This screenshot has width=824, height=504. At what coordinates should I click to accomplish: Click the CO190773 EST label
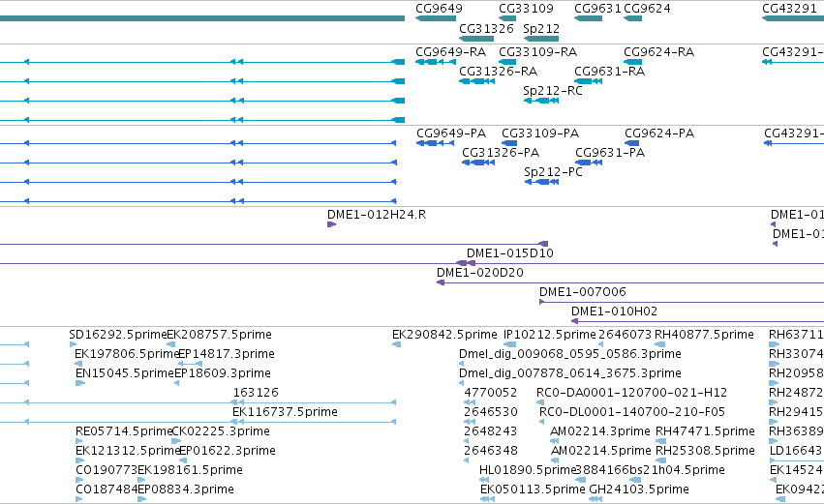tap(107, 470)
